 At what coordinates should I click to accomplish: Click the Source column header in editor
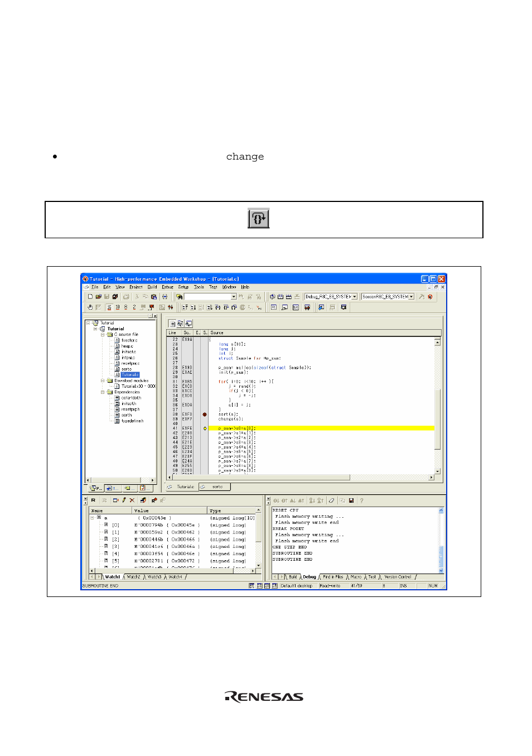(x=325, y=333)
